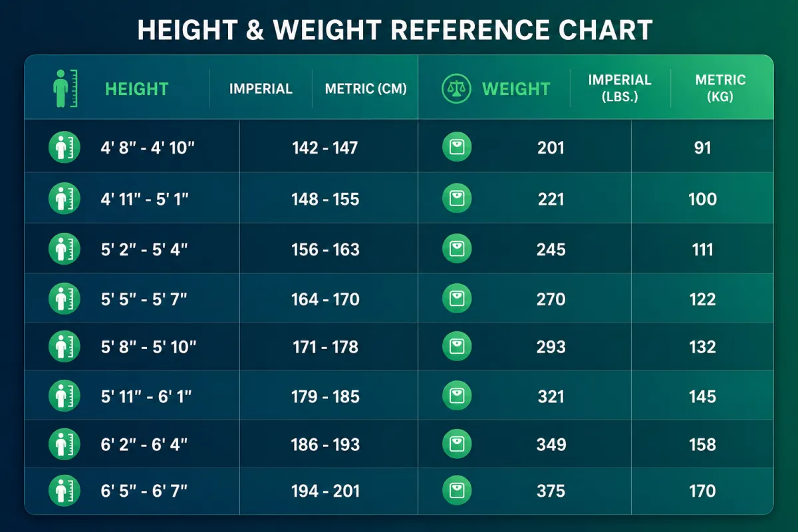The height and width of the screenshot is (532, 798).
Task: Click the scale icon next to 321 lbs
Action: pyautogui.click(x=457, y=396)
